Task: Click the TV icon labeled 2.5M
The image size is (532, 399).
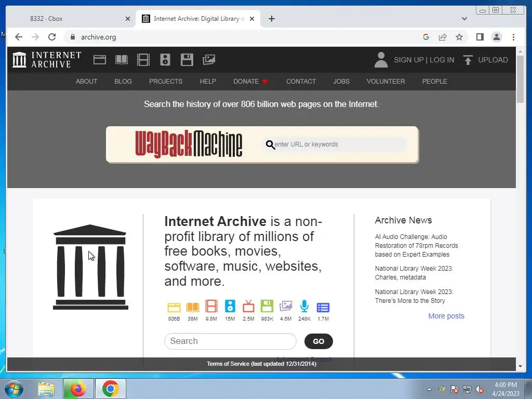Action: click(248, 306)
